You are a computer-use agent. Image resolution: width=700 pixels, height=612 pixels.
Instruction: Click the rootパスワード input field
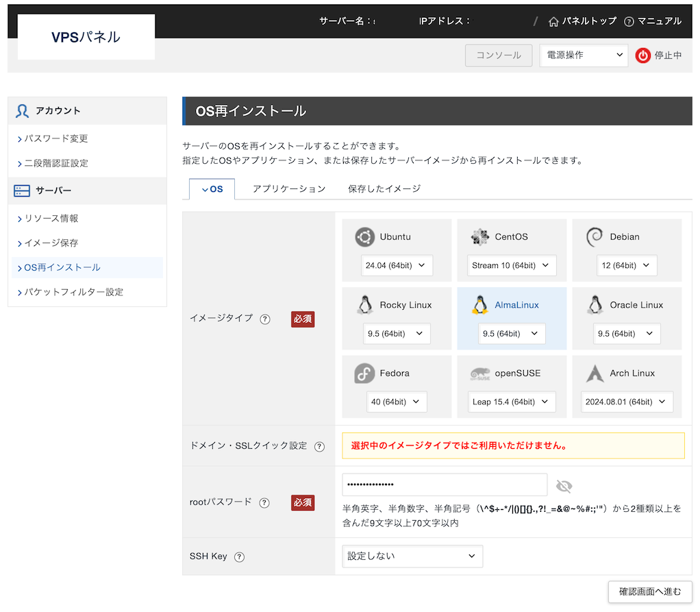point(445,485)
